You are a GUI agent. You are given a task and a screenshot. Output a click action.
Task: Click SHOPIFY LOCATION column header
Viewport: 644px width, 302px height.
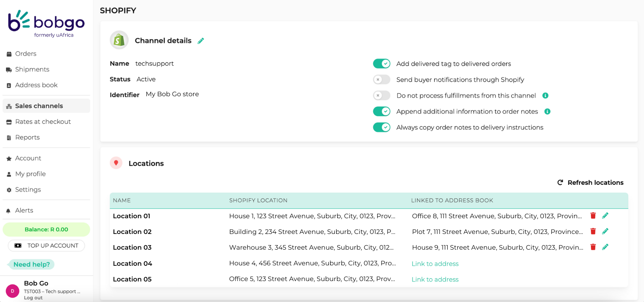(x=258, y=201)
